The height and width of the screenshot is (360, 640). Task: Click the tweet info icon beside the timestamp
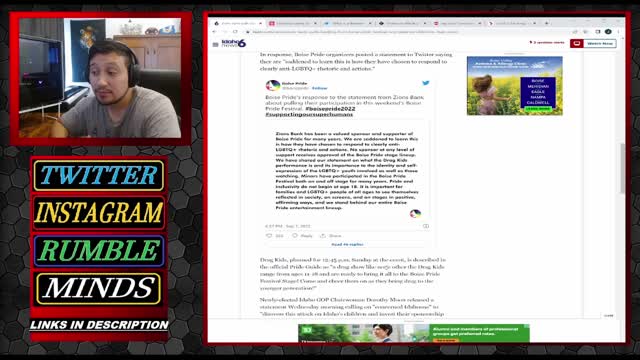[x=426, y=226]
